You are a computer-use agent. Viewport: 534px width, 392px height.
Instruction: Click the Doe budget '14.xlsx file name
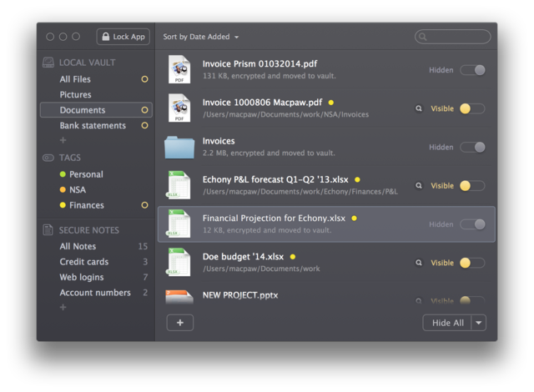243,257
